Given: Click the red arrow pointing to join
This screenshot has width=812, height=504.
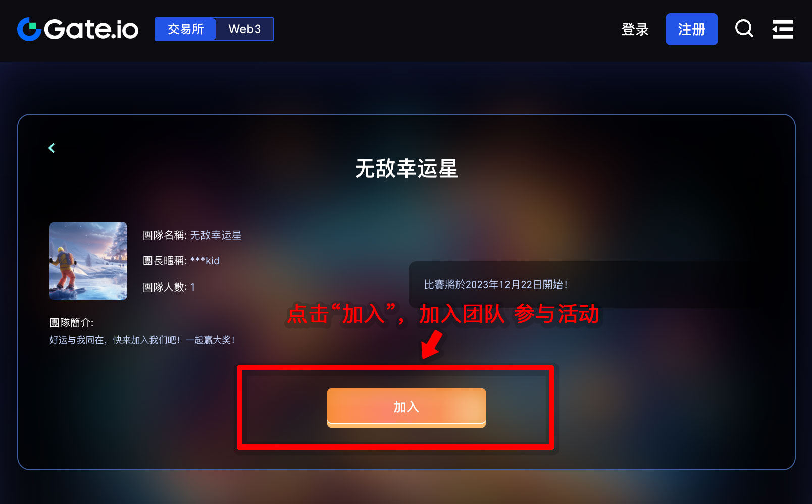Looking at the screenshot, I should (432, 345).
